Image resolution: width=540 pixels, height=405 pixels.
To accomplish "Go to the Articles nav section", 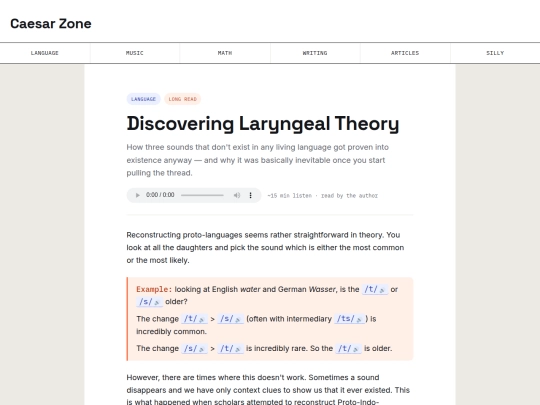I will [405, 53].
